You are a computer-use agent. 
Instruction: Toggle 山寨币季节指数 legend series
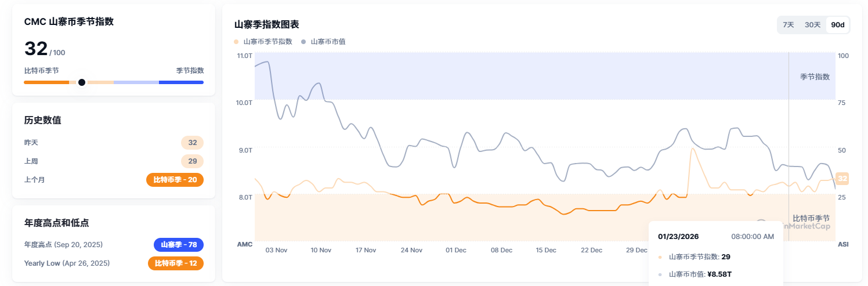(x=267, y=42)
